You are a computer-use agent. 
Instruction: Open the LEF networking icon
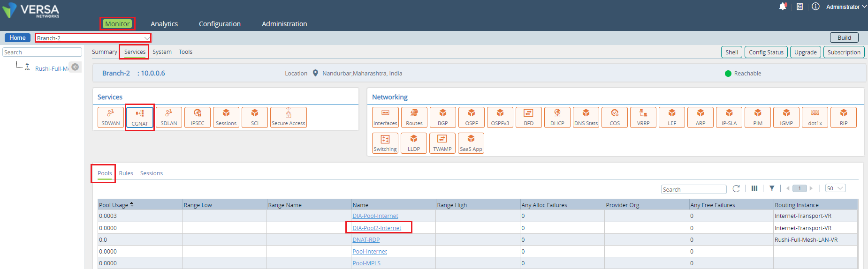(x=672, y=117)
